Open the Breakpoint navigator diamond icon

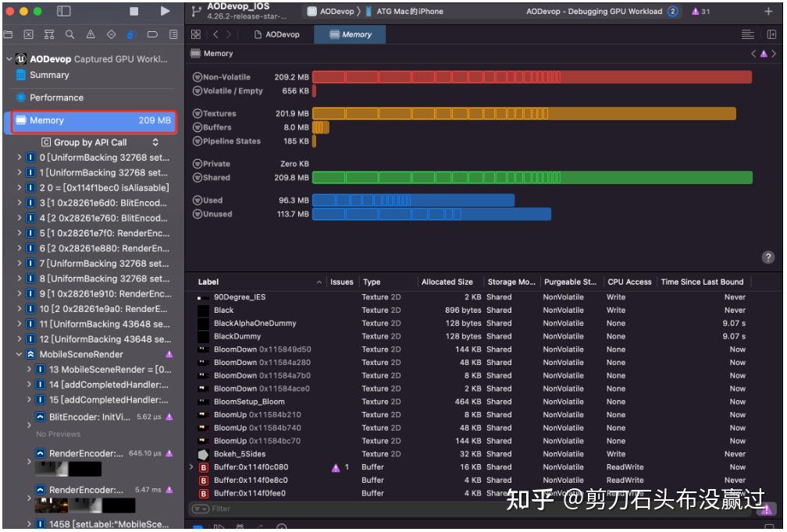pyautogui.click(x=109, y=35)
